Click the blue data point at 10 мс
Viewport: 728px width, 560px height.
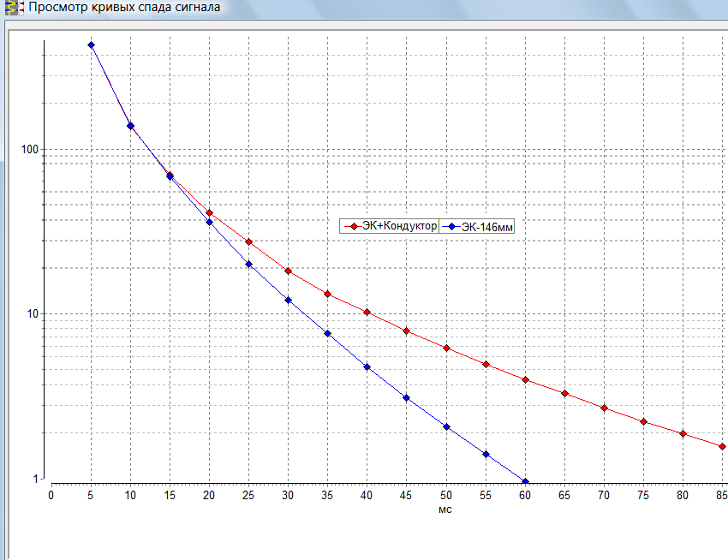point(130,126)
